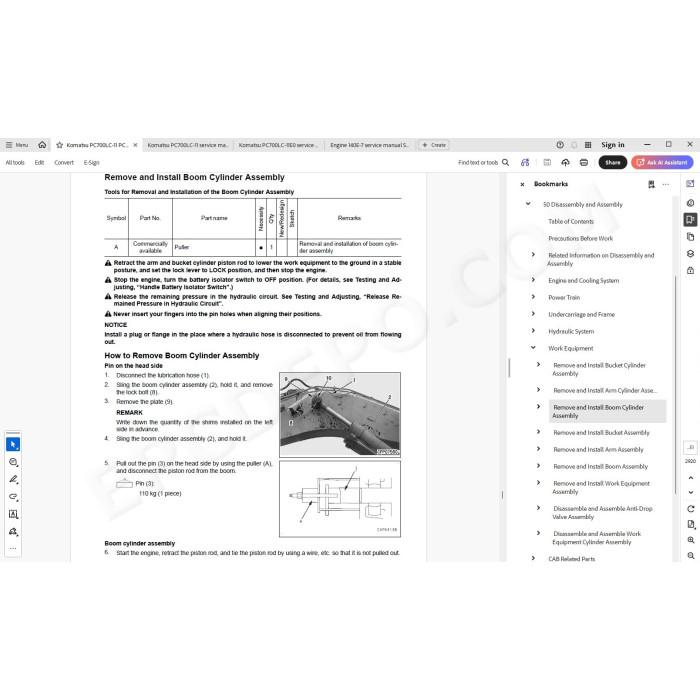Expand Related Information on Disassembly and Assembly
This screenshot has width=700, height=700.
(x=533, y=254)
